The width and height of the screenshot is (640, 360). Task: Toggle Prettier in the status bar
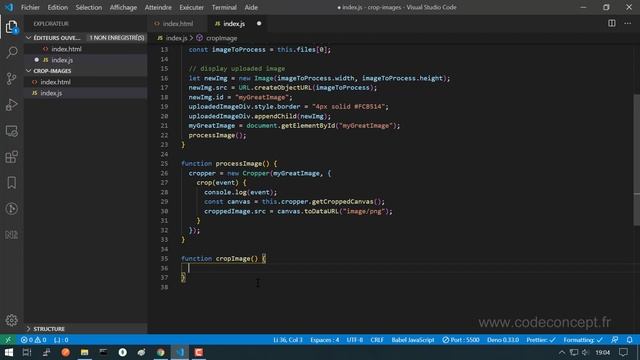(540, 340)
